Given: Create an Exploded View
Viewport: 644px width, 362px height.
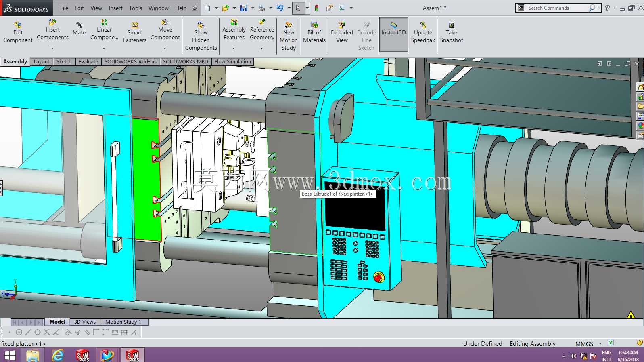Looking at the screenshot, I should click(342, 32).
